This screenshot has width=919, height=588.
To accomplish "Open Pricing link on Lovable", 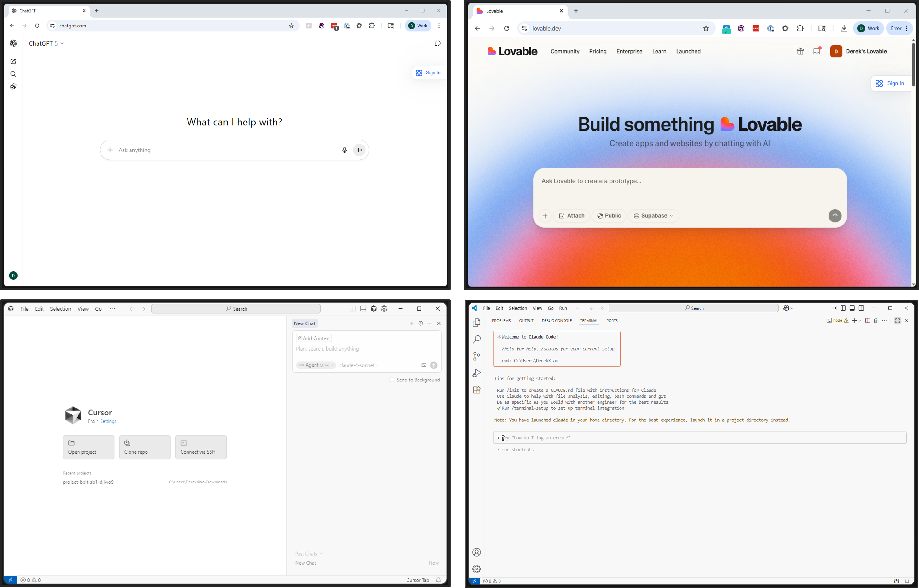I will point(598,52).
